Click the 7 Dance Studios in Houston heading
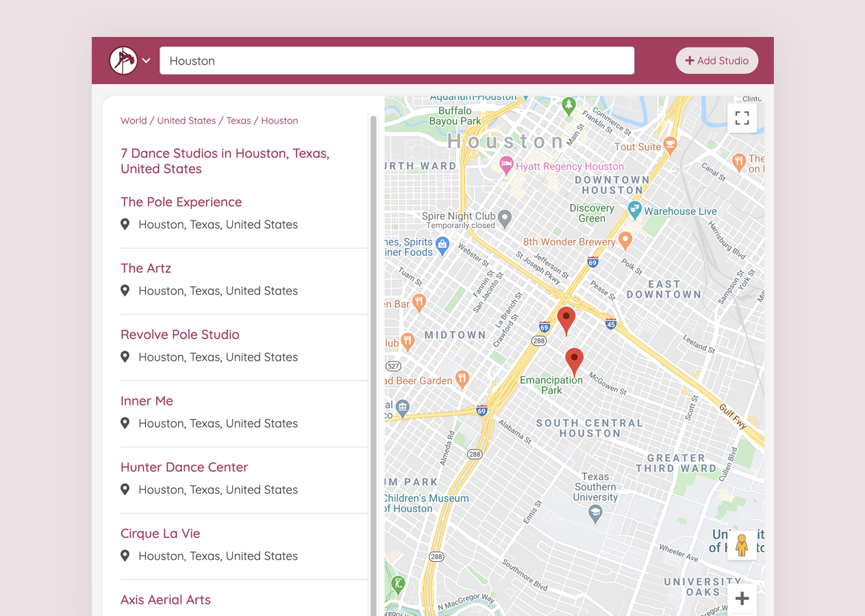This screenshot has width=865, height=616. (225, 161)
